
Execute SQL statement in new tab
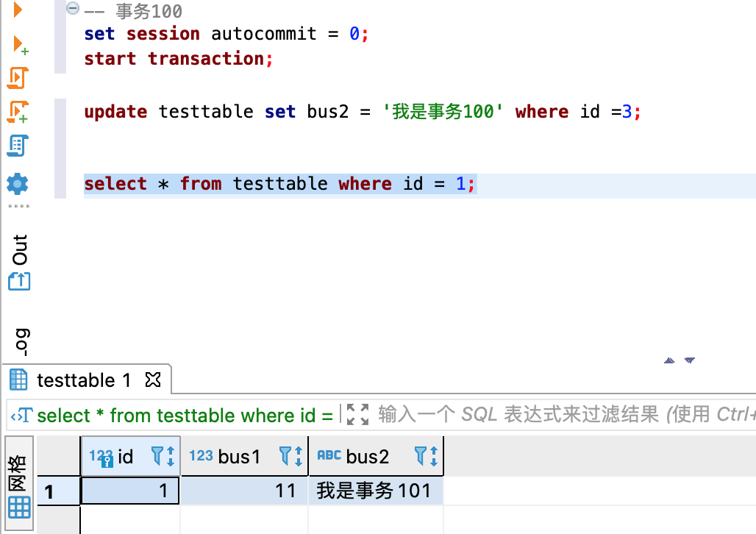coord(20,45)
